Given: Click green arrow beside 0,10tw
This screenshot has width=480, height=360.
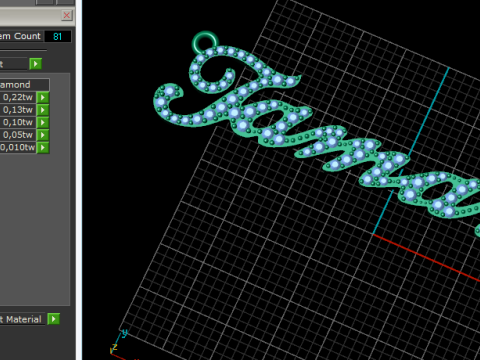Looking at the screenshot, I should [43, 123].
